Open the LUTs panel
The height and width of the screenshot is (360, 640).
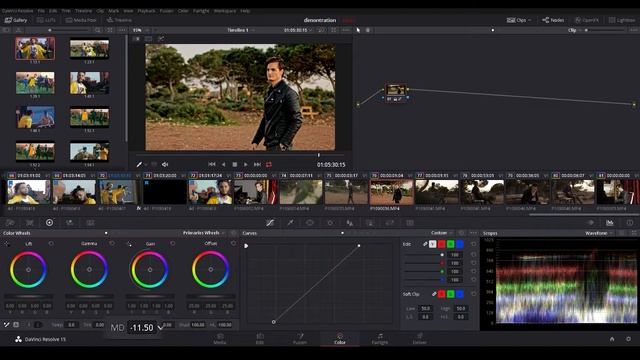click(46, 20)
